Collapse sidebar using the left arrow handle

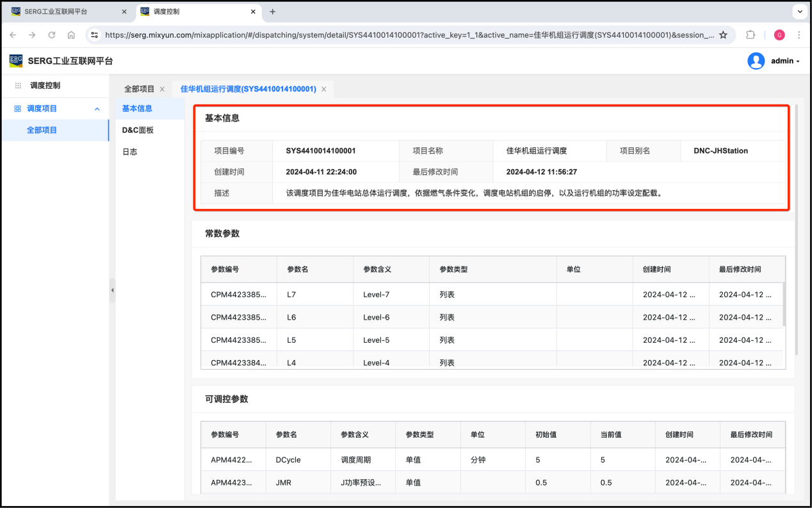(112, 290)
